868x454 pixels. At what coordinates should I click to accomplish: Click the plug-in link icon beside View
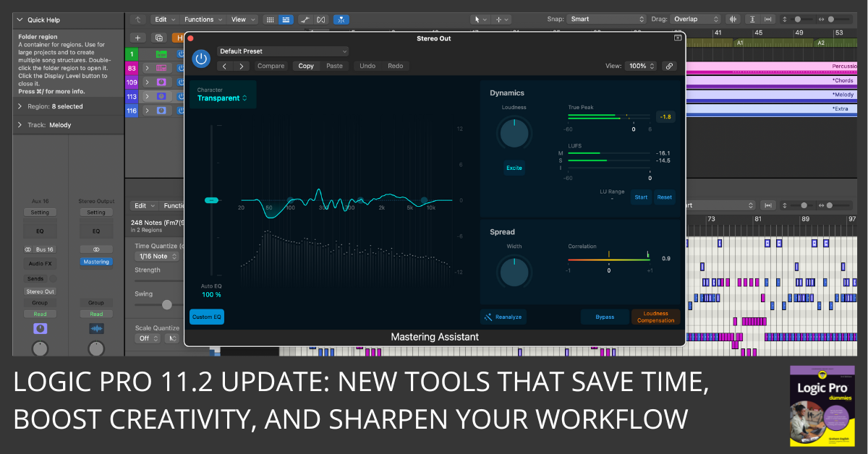669,66
